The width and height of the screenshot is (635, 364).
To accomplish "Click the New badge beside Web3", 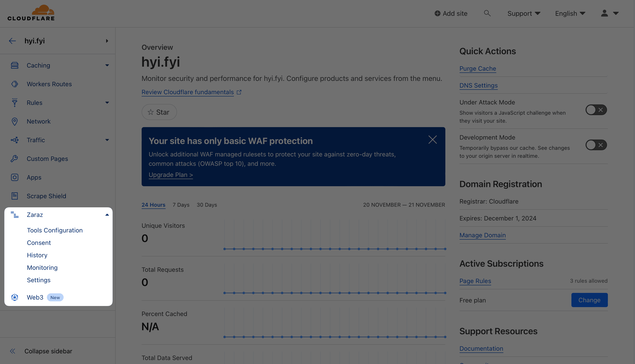I will [x=55, y=298].
